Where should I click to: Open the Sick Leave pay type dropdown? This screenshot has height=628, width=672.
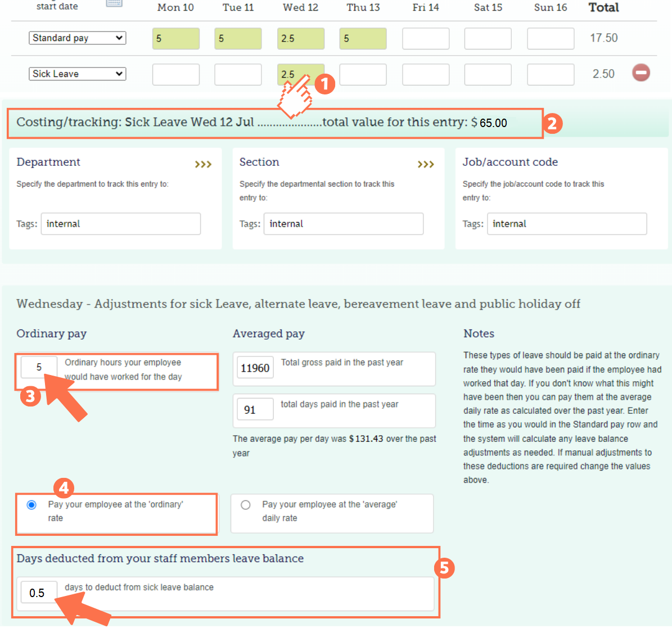pos(77,74)
